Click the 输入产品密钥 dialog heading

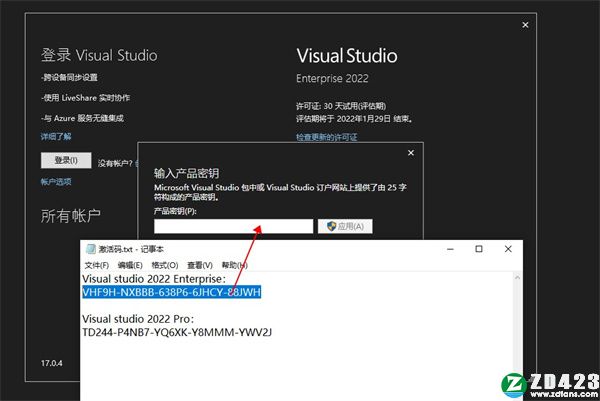click(186, 173)
